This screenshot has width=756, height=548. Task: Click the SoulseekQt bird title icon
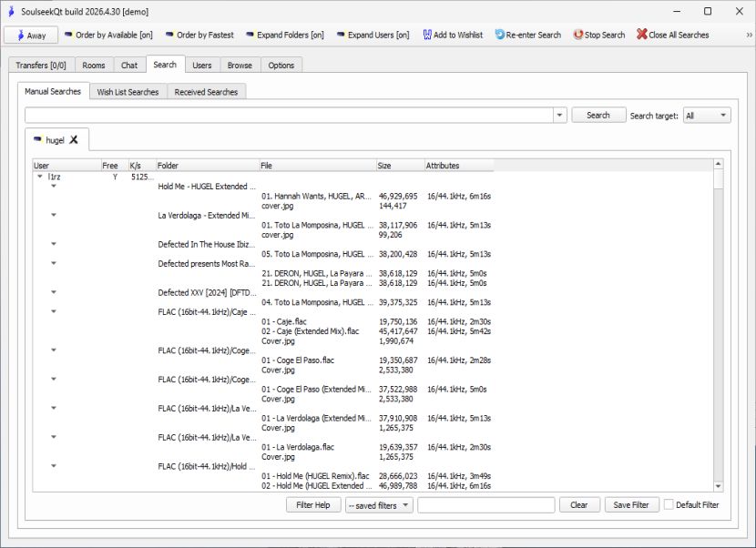click(11, 11)
